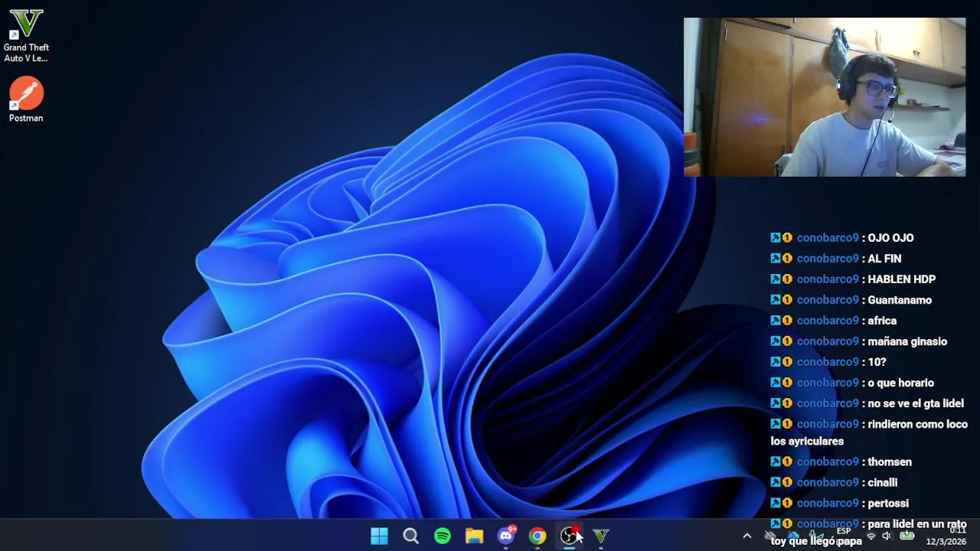Open the battery status tray icon

[x=906, y=536]
